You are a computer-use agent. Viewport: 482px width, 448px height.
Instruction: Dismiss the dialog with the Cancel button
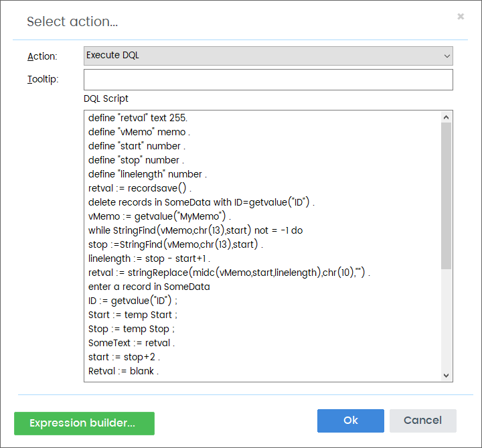pos(422,421)
